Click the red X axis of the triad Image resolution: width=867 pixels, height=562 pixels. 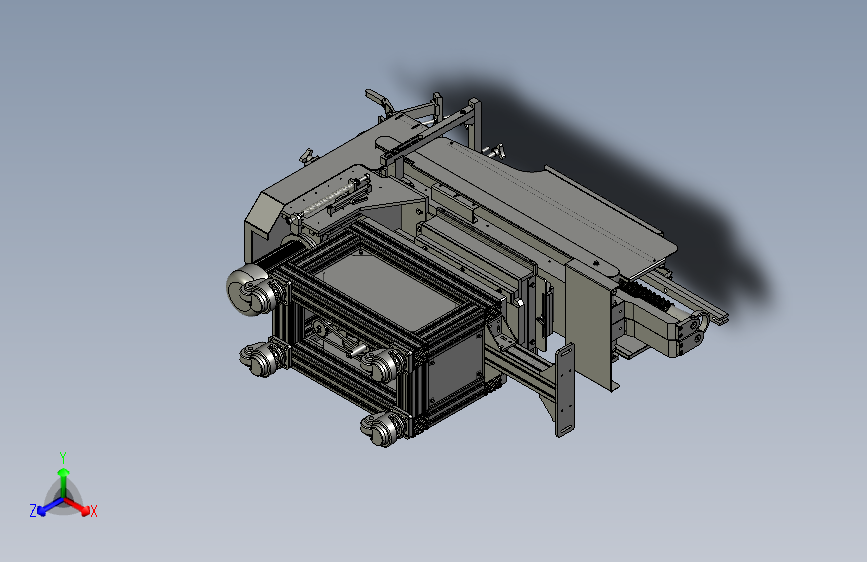click(x=81, y=507)
